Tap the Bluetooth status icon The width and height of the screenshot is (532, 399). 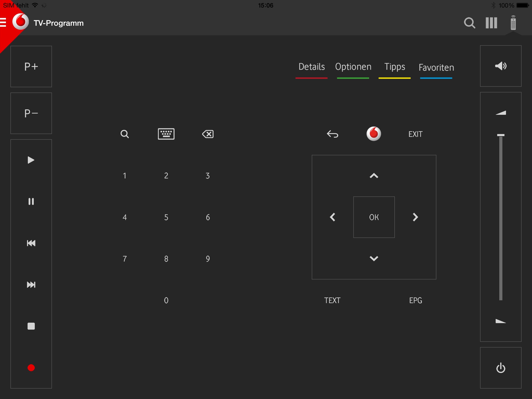(493, 5)
